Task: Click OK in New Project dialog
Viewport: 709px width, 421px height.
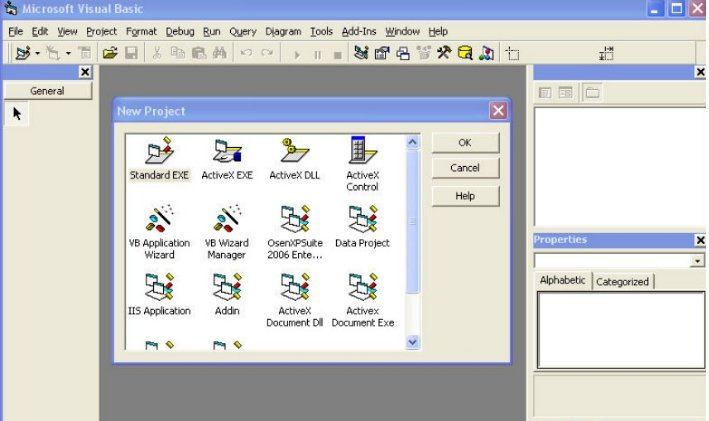Action: pos(465,143)
